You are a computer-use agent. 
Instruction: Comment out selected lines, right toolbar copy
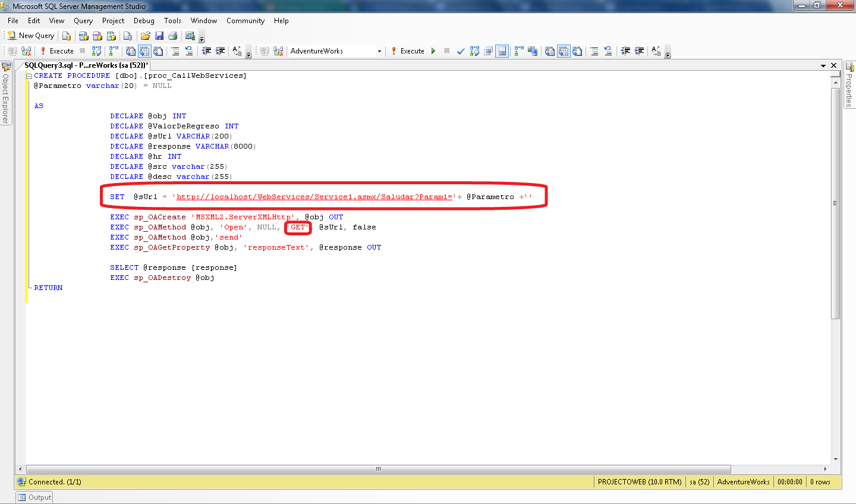click(x=594, y=51)
